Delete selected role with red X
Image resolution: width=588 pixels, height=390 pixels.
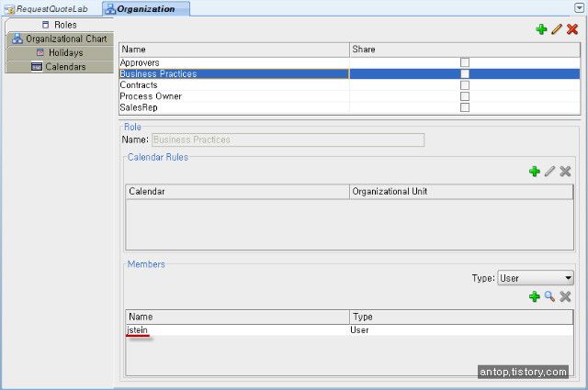572,29
